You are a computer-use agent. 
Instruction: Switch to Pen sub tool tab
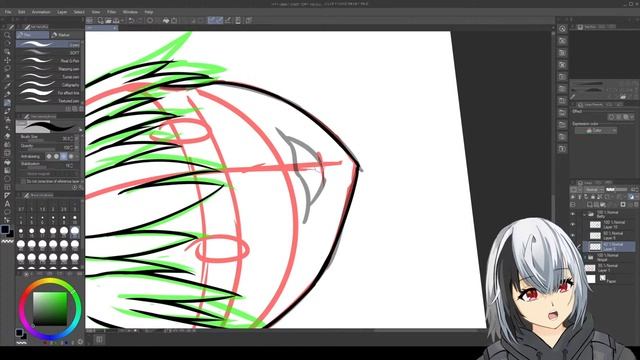[32, 35]
